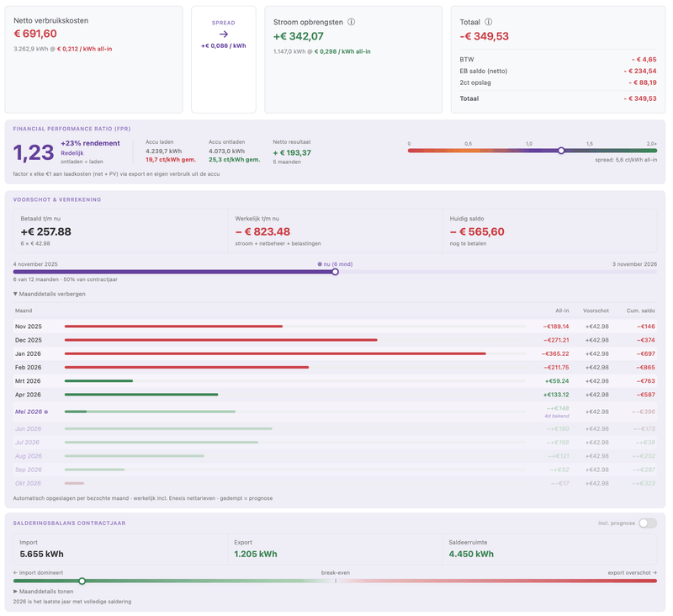This screenshot has width=673, height=616.
Task: Click the Cum. saldo column header
Action: point(640,311)
